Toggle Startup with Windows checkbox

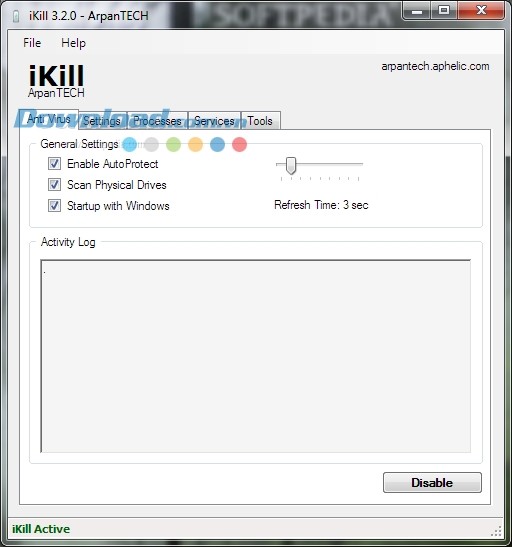pos(54,205)
